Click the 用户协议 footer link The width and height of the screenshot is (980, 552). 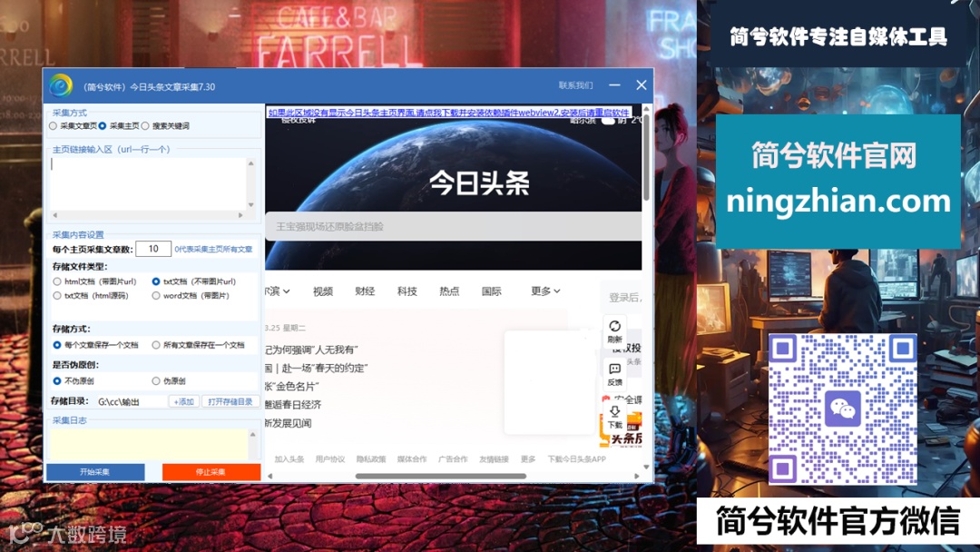(330, 458)
